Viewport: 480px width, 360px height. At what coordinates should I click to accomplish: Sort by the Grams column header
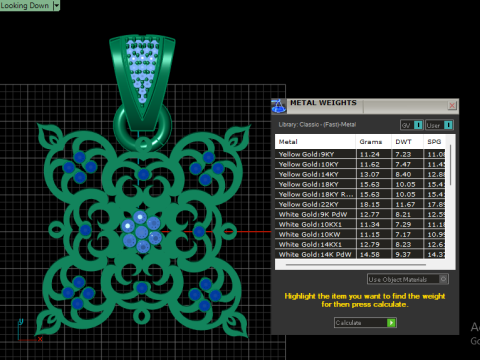(x=373, y=142)
